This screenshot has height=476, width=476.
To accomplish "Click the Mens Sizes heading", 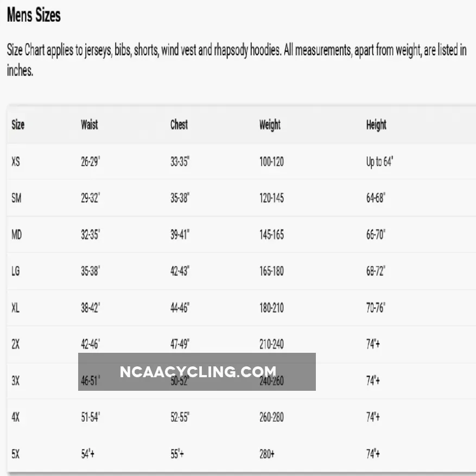I will 34,15.
